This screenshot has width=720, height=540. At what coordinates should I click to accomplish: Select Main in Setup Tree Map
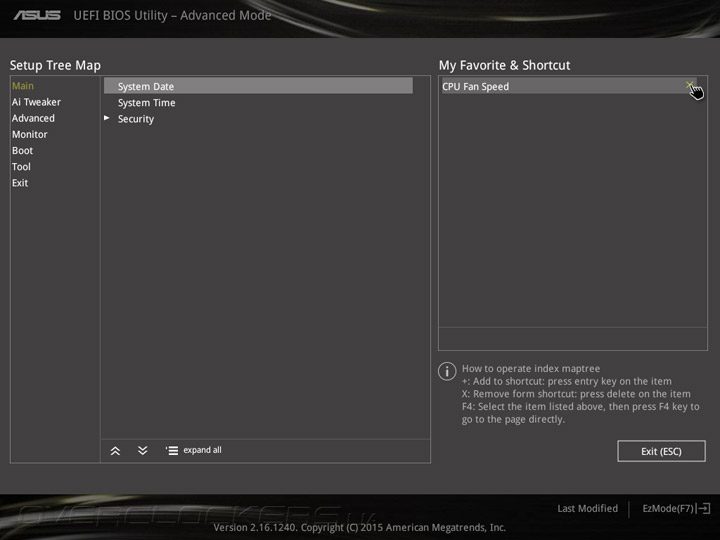click(23, 86)
